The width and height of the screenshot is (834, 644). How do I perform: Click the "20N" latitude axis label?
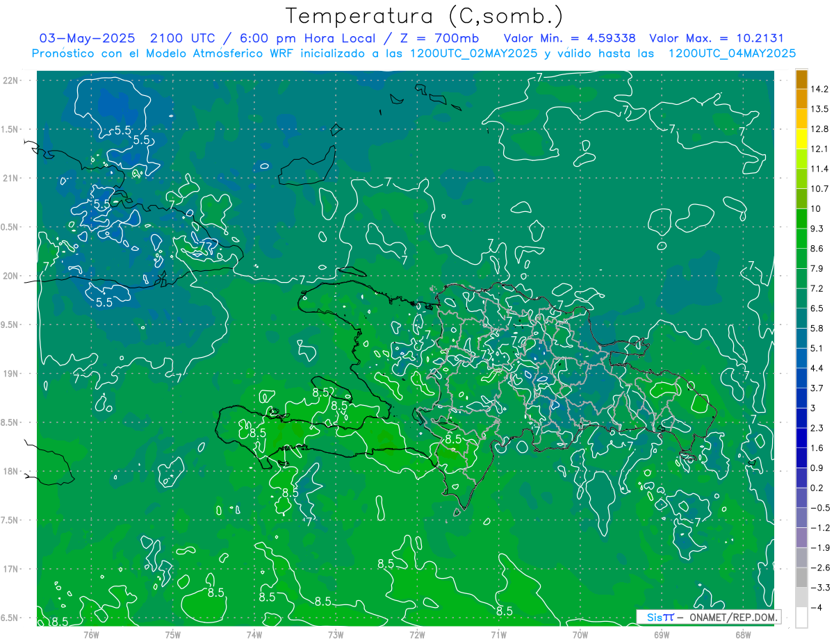click(x=11, y=276)
